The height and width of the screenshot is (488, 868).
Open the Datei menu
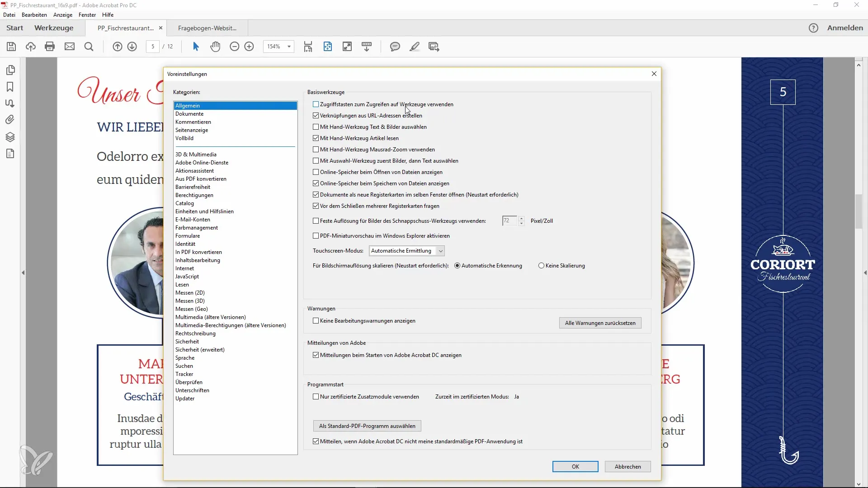coord(9,15)
